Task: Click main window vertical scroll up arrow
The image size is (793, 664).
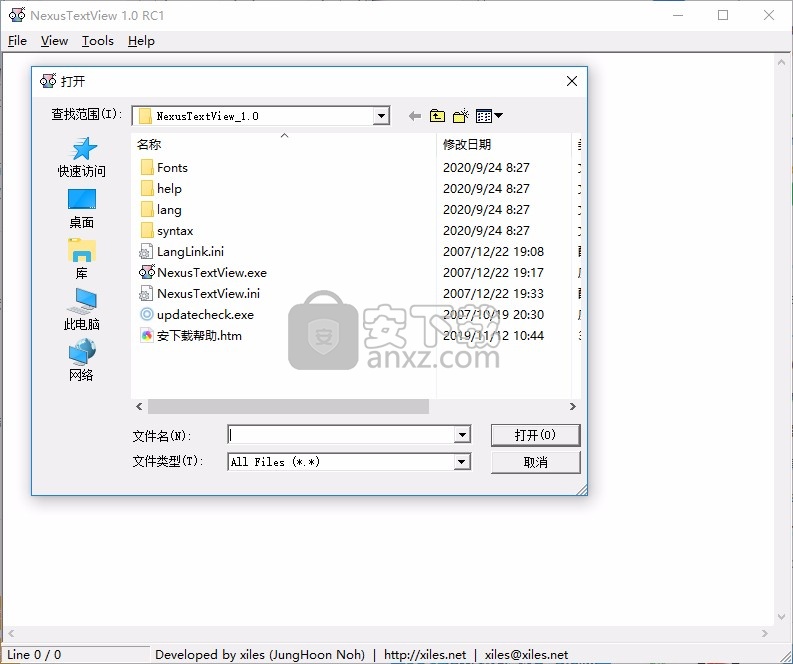Action: click(781, 62)
